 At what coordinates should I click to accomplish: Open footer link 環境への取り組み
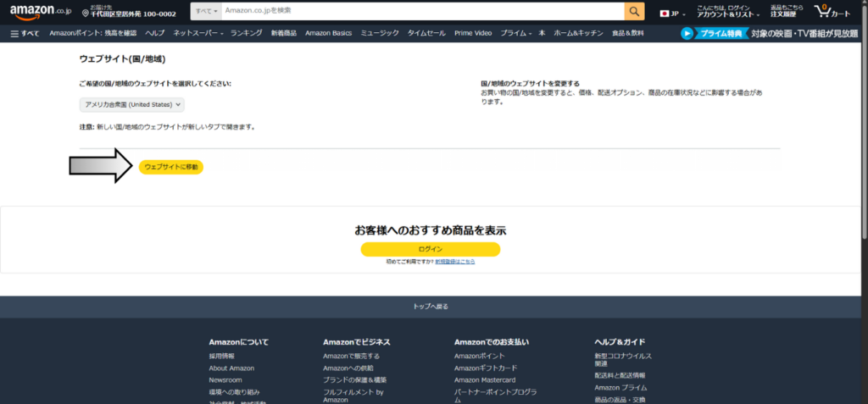tap(234, 392)
